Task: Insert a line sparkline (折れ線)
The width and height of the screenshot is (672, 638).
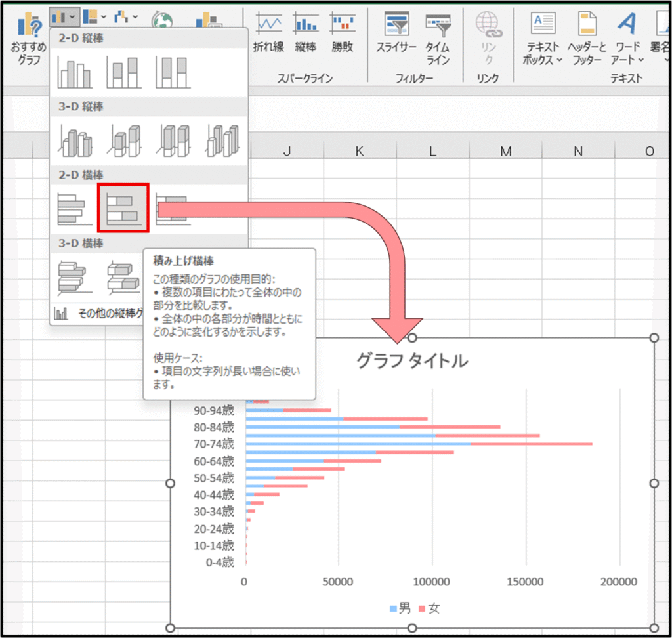Action: pos(268,34)
